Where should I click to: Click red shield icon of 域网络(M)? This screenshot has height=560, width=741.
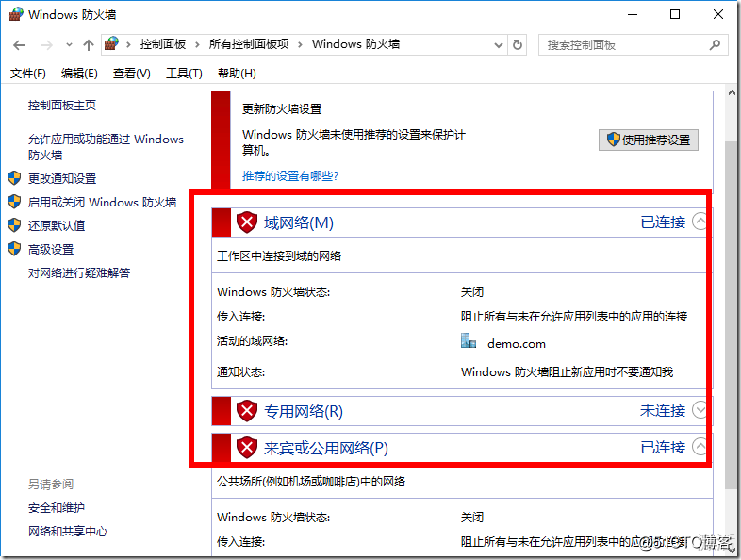click(247, 222)
